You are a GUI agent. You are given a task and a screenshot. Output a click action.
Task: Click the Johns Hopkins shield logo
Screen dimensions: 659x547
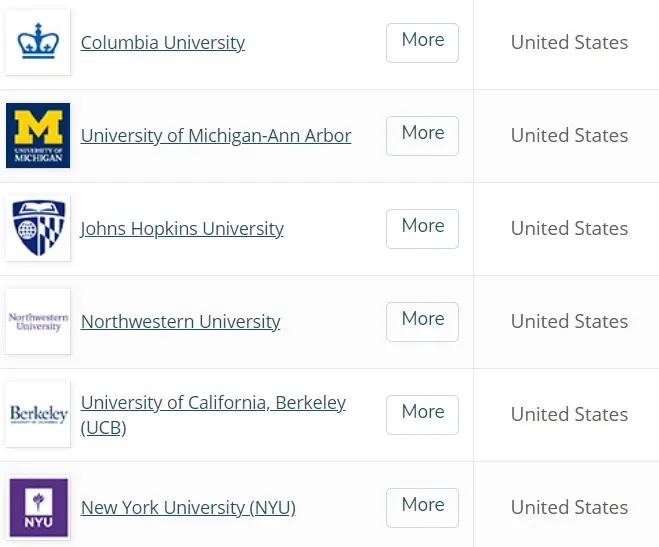coord(38,228)
